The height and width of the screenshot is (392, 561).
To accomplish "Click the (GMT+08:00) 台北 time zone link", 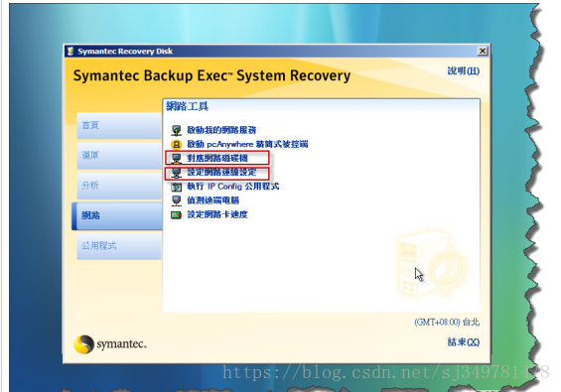I will pos(447,323).
